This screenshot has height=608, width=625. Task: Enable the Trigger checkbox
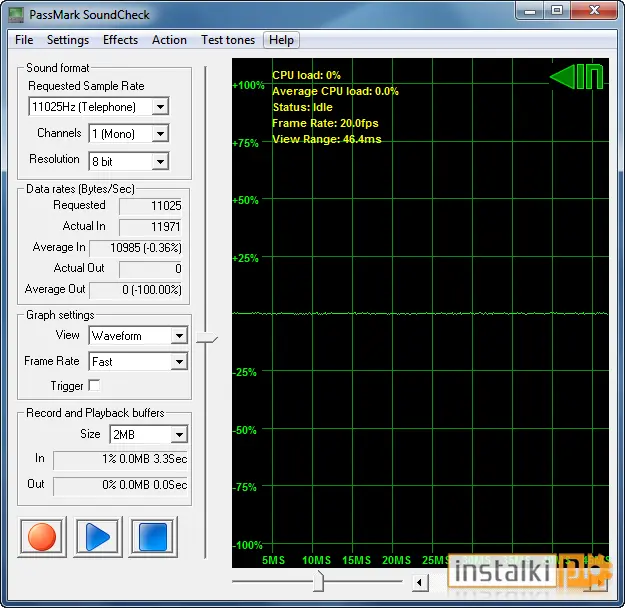pos(94,386)
